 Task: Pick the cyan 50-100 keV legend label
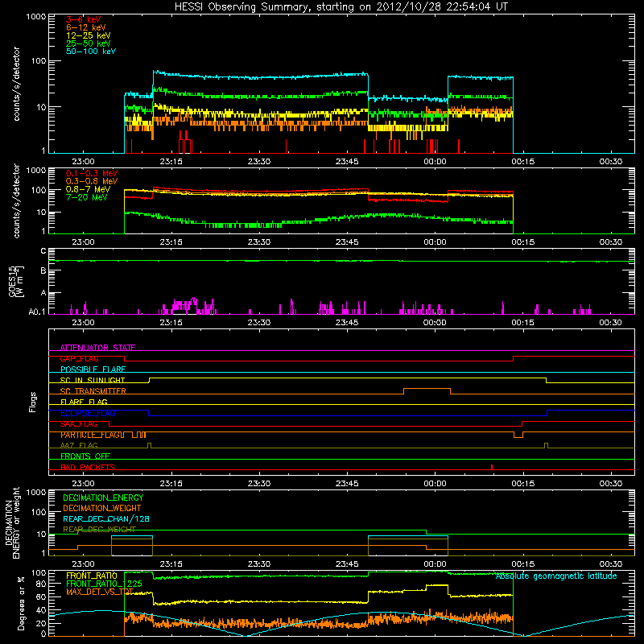pos(91,52)
